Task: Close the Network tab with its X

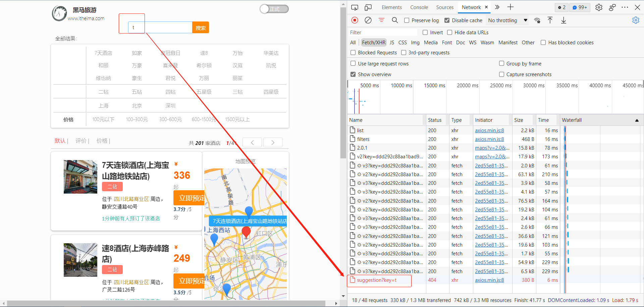Action: 486,7
